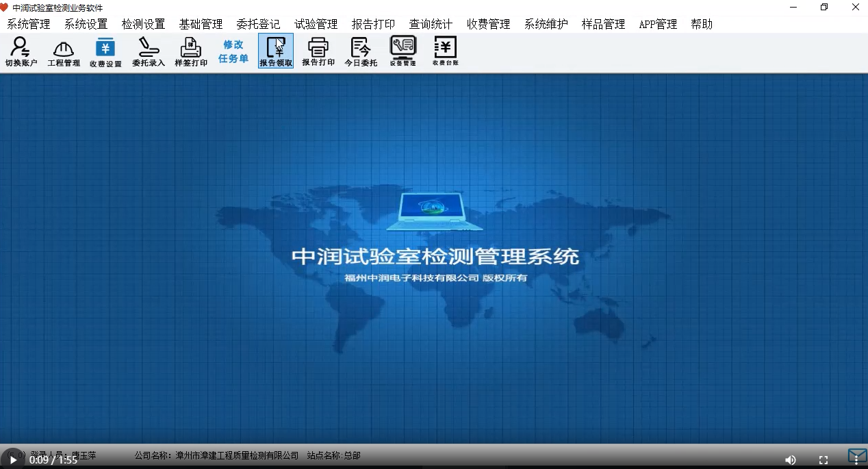Click the 站点名称:总部 status text
Image resolution: width=868 pixels, height=469 pixels.
click(333, 455)
